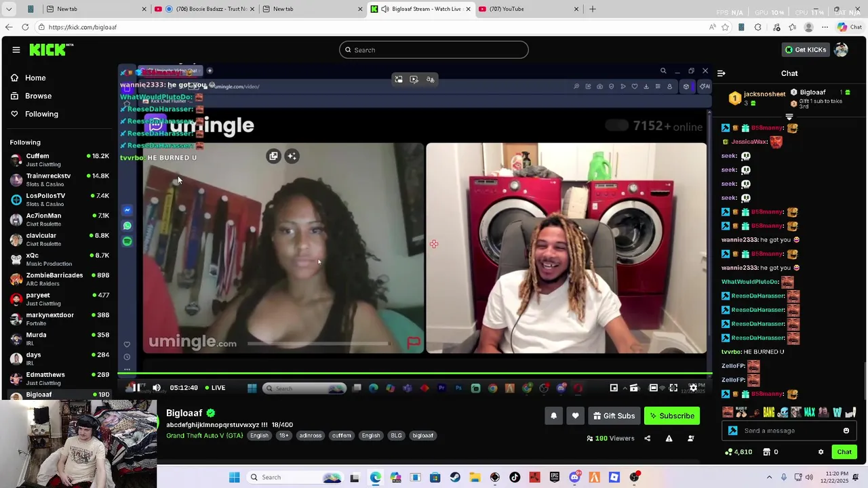Follow Bigloaaf with the heart button
Screen dimensions: 868x488
(575, 415)
